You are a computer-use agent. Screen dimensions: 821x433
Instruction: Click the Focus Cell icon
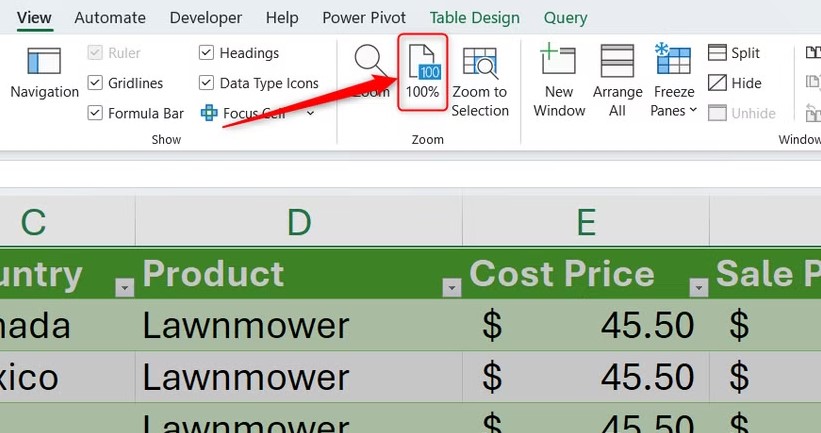[209, 113]
